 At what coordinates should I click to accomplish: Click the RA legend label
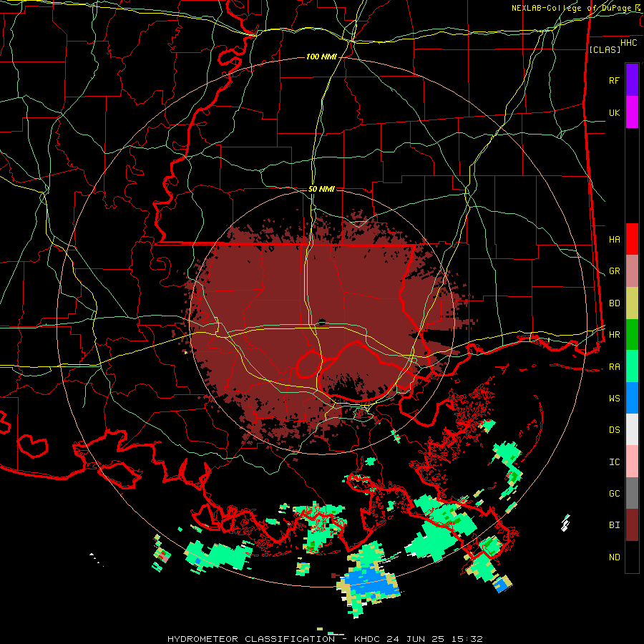tap(614, 367)
